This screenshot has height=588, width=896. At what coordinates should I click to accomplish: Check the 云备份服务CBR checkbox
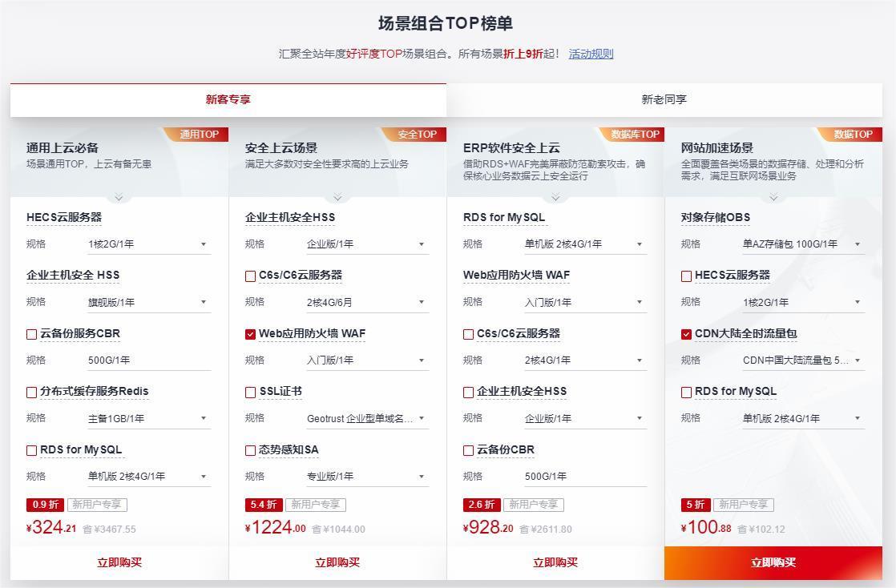(31, 334)
